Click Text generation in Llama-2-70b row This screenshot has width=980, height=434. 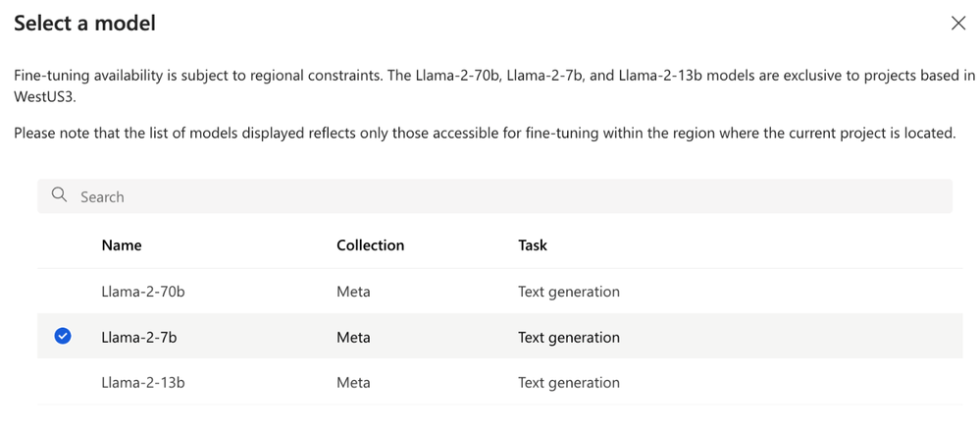click(x=569, y=292)
